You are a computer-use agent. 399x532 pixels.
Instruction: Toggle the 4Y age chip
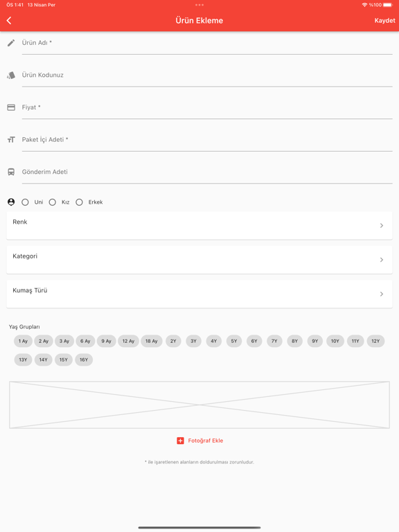(x=214, y=341)
